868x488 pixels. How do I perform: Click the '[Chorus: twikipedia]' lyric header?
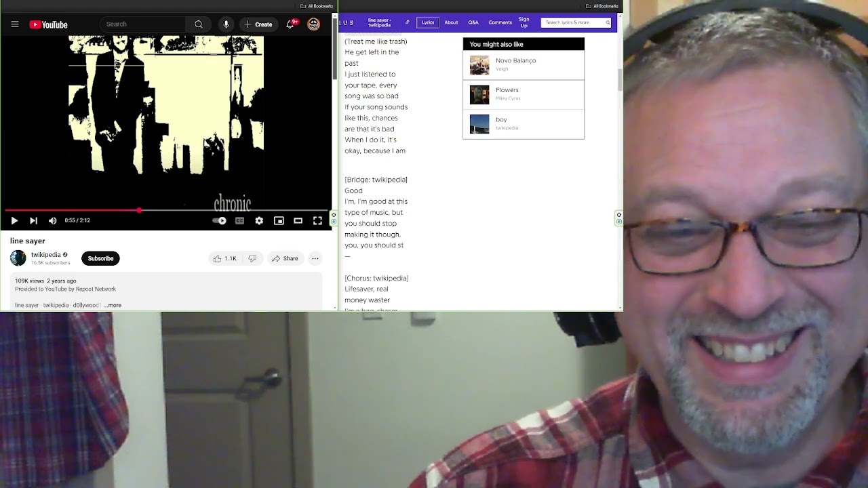tap(376, 278)
